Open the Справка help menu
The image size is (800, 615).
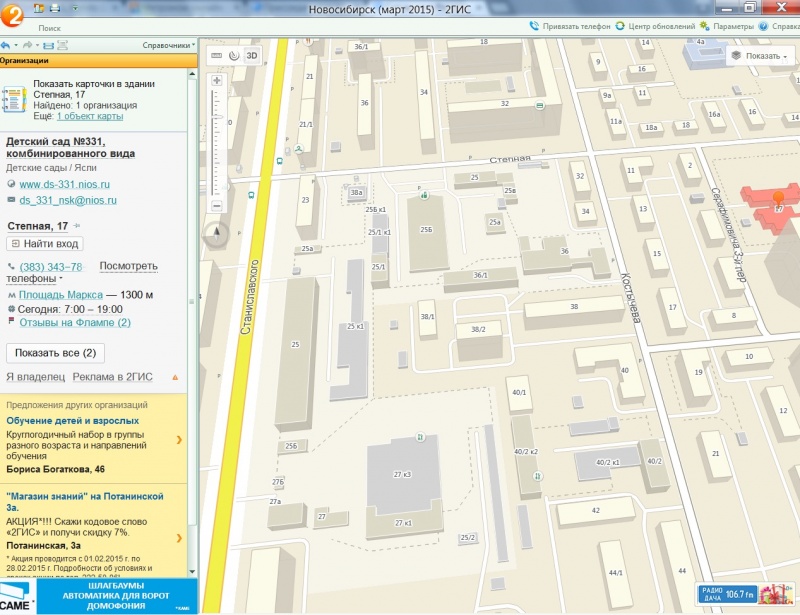[779, 26]
